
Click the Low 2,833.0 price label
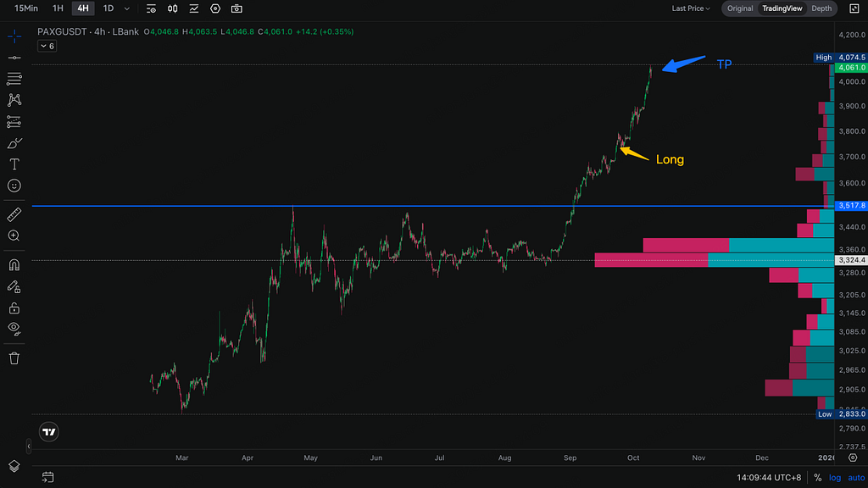(842, 413)
